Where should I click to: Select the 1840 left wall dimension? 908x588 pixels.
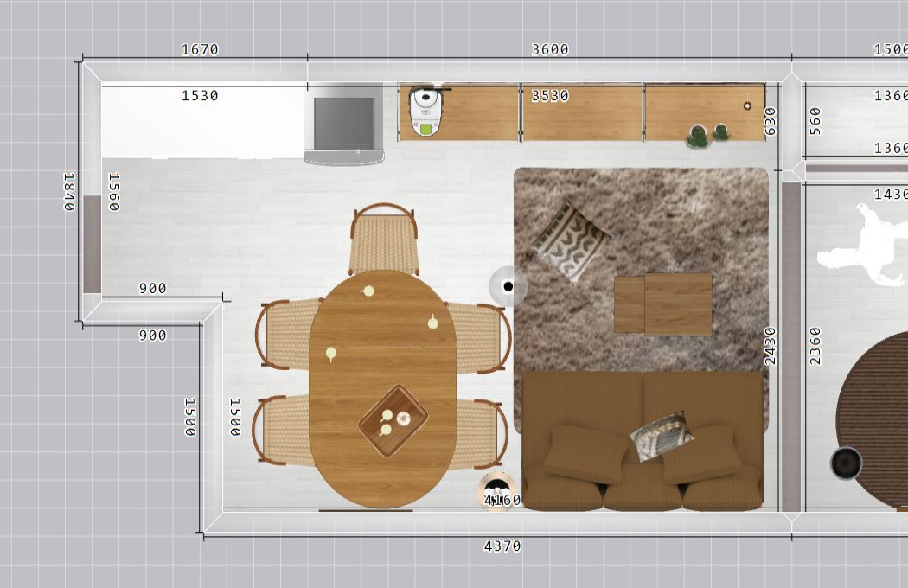69,191
